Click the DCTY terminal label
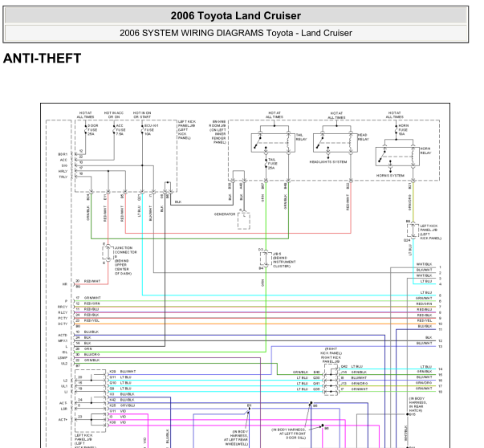 [x=63, y=324]
